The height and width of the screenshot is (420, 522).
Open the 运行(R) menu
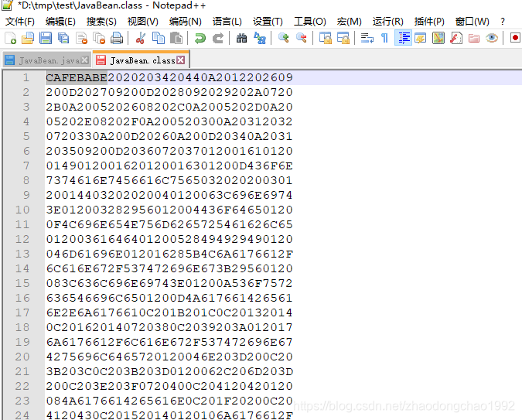click(388, 22)
